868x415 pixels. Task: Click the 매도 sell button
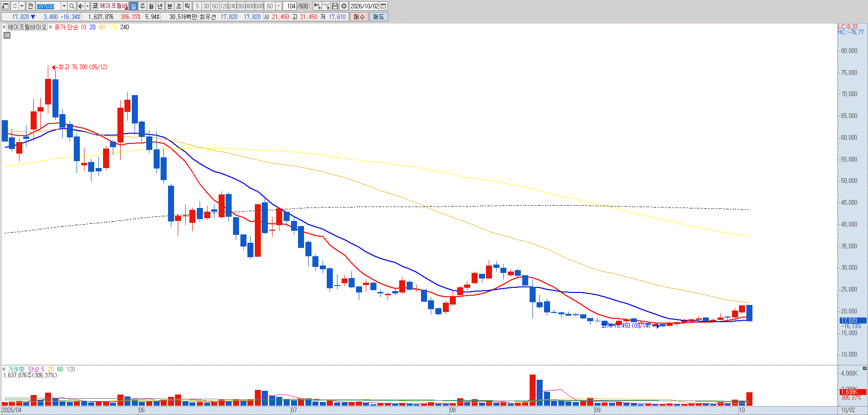tap(379, 17)
